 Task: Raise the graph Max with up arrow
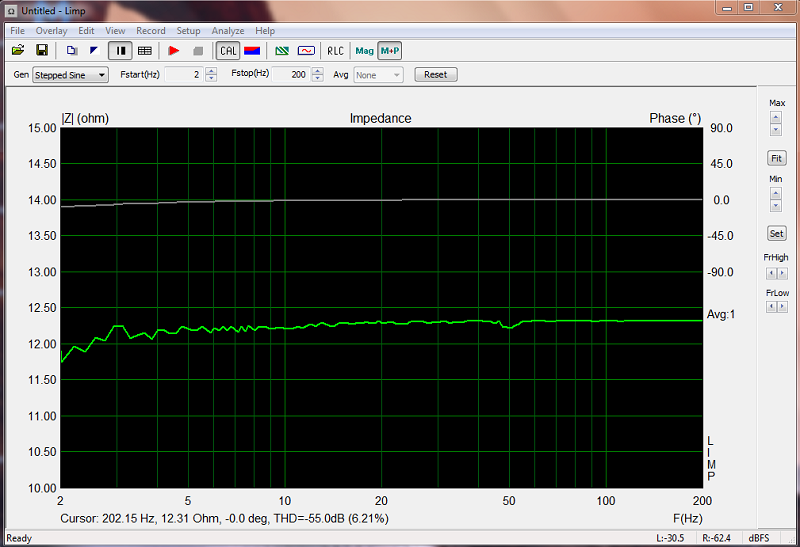[776, 117]
